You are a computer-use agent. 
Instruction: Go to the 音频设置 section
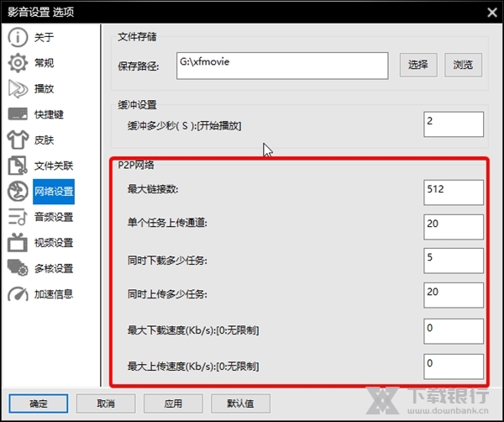pyautogui.click(x=54, y=217)
